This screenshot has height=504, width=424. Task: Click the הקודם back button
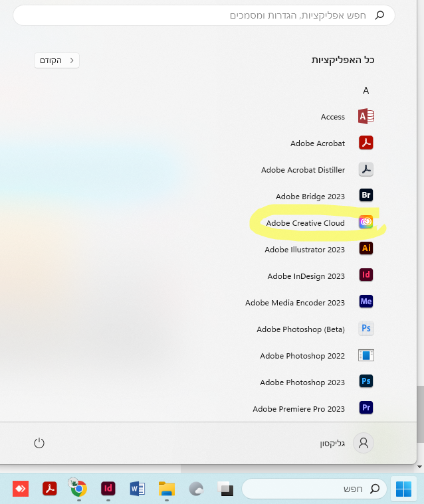coord(56,60)
